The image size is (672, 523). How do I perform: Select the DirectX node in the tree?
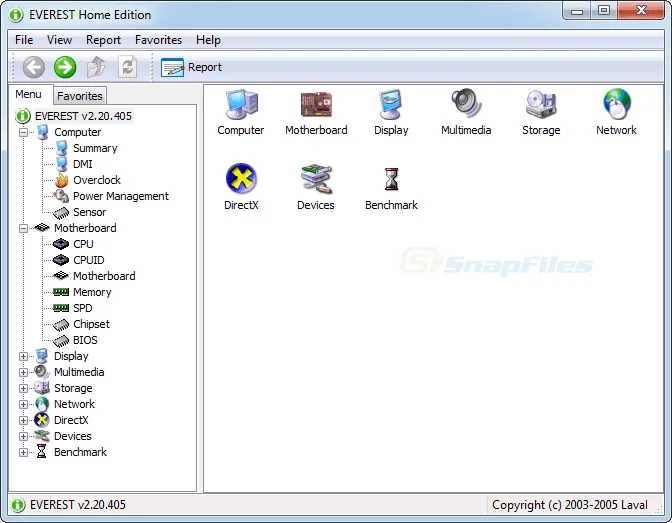(x=71, y=420)
